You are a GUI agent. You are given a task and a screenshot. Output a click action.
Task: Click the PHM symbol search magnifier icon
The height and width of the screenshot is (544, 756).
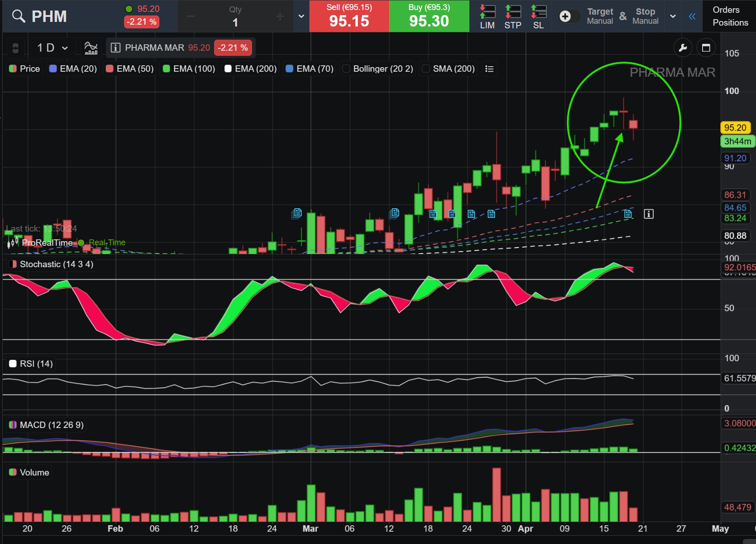coord(18,16)
